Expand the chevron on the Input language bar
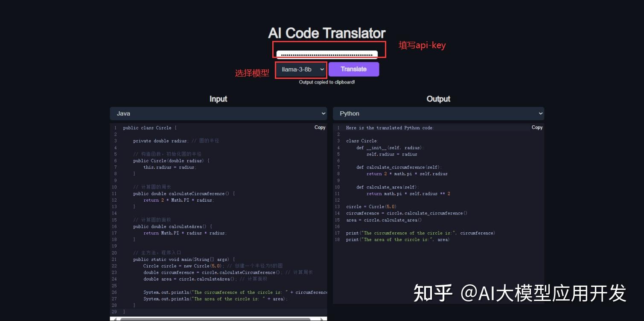Screen dimensions: 644x321 pyautogui.click(x=323, y=113)
